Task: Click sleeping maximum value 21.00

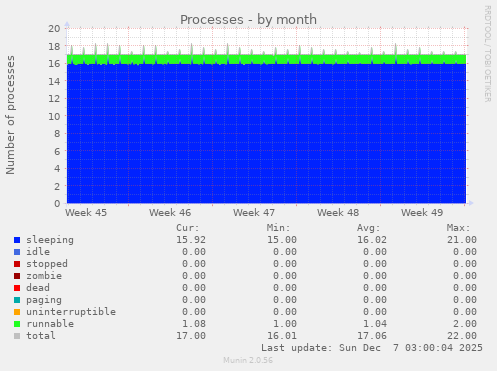Action: [462, 240]
